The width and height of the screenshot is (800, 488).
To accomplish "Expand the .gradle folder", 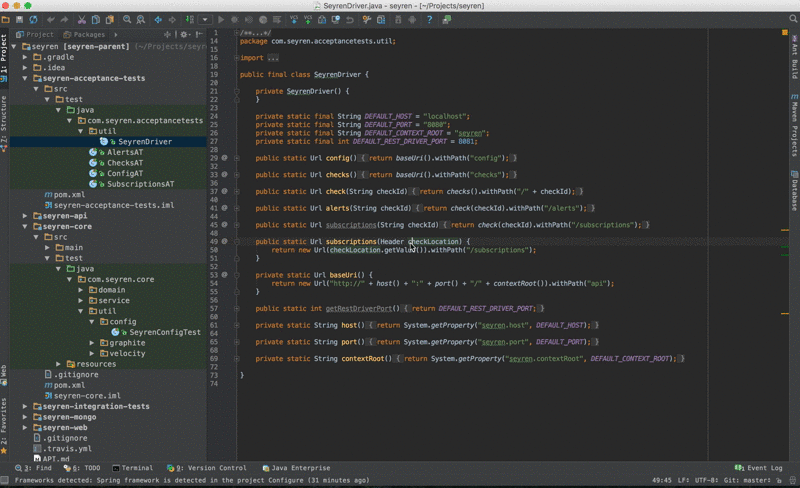I will (25, 57).
